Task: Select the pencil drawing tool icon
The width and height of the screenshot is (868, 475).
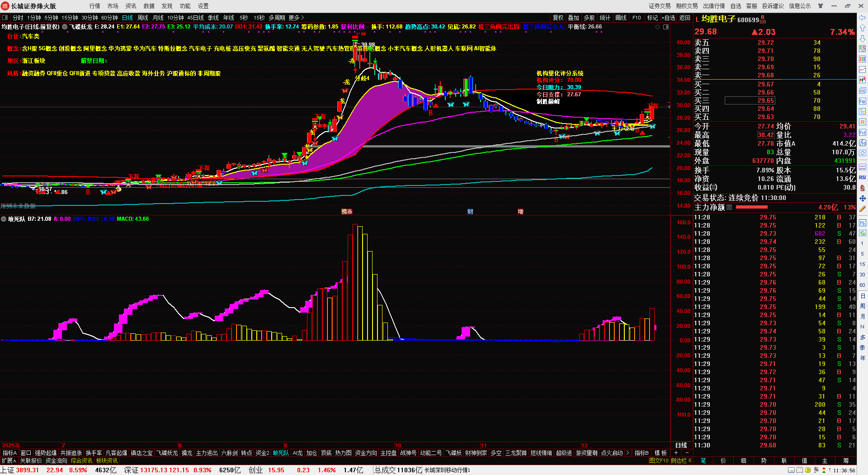Action: click(863, 209)
